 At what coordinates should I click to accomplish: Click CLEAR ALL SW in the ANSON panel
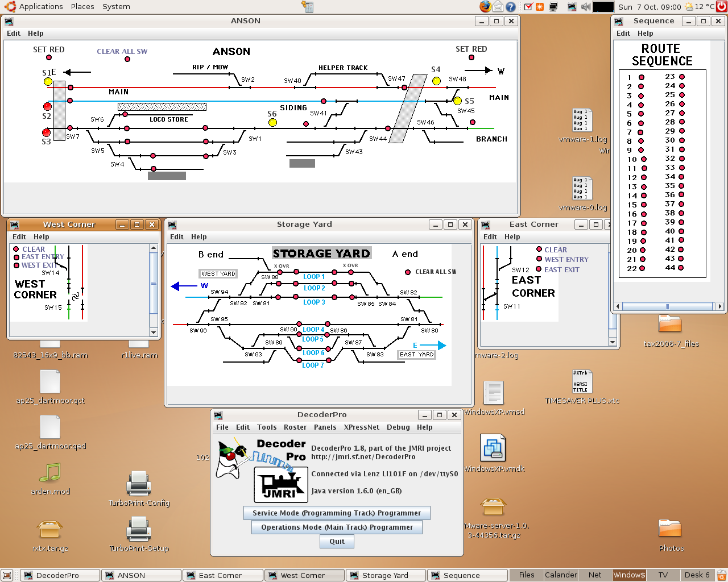tap(122, 51)
